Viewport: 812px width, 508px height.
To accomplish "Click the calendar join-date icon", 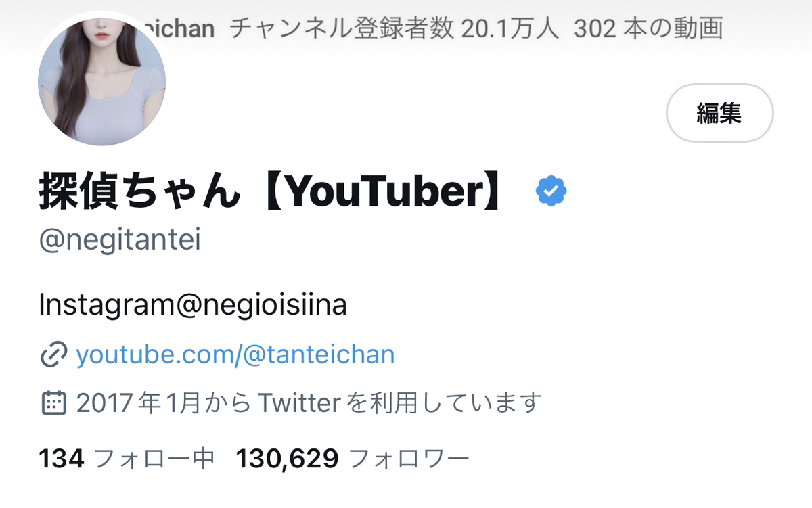I will click(x=53, y=403).
